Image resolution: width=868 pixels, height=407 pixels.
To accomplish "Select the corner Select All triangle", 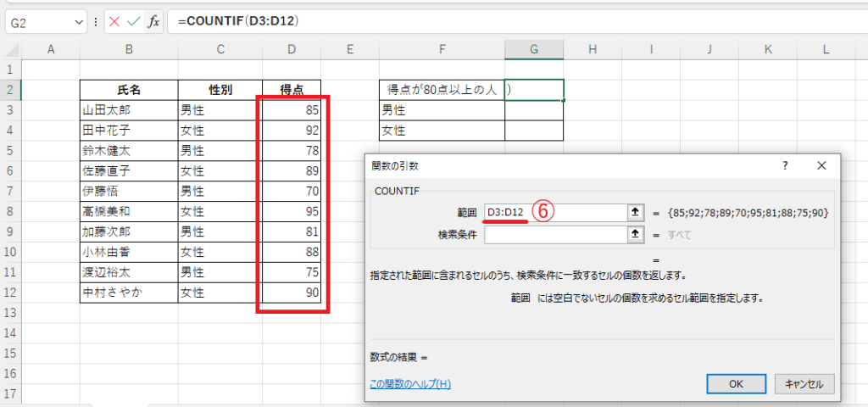I will (10, 50).
